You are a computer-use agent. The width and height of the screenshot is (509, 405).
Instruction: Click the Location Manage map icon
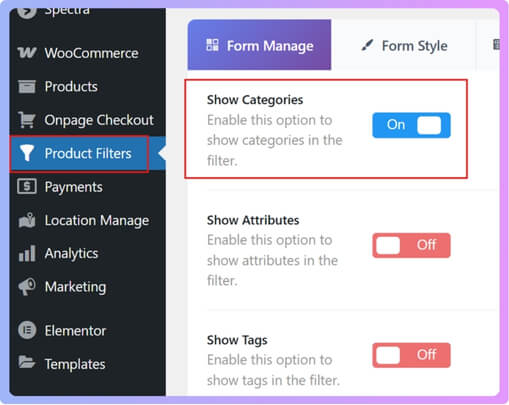pyautogui.click(x=27, y=220)
